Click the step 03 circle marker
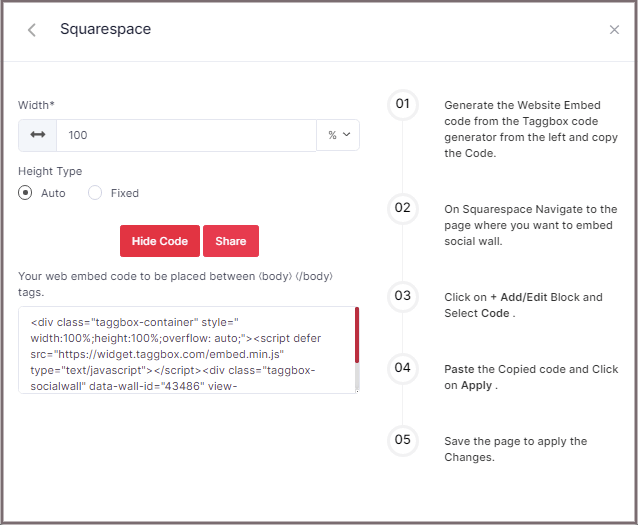This screenshot has height=525, width=638. (402, 296)
